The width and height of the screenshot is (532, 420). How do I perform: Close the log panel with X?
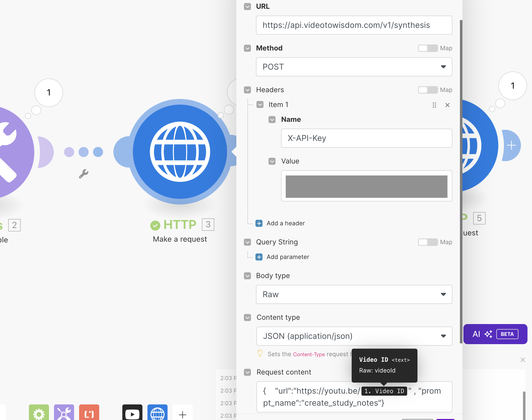(x=523, y=360)
